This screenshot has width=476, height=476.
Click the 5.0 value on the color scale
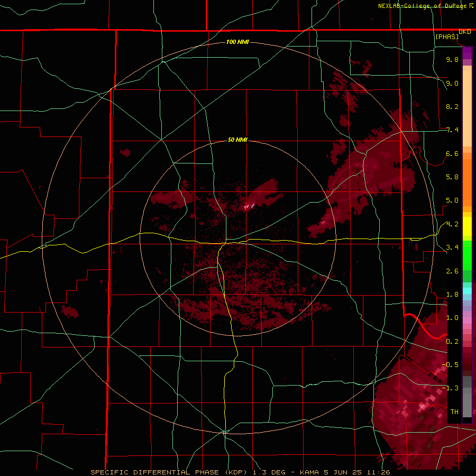pos(452,200)
